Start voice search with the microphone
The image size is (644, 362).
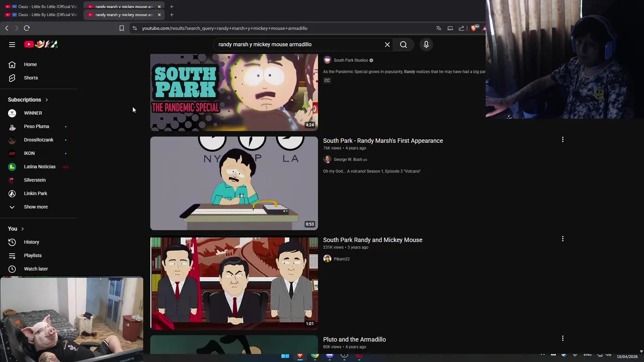tap(426, 44)
